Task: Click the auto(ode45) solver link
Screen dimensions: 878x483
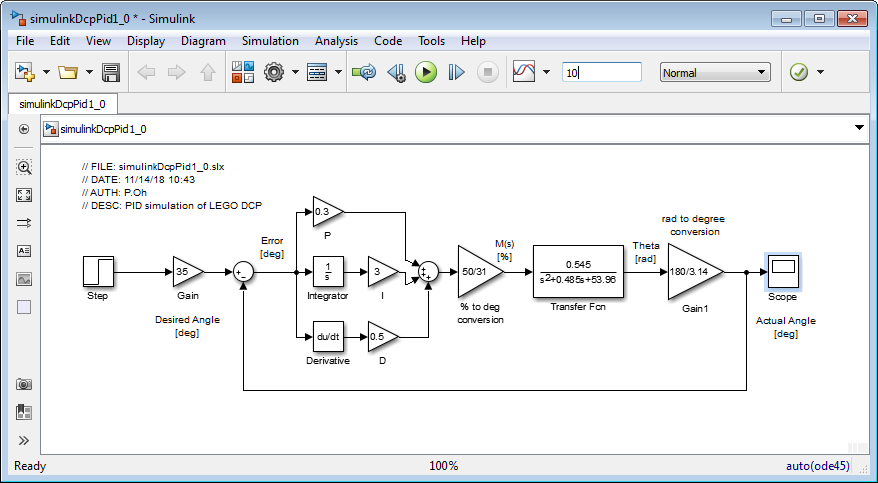Action: pyautogui.click(x=818, y=466)
